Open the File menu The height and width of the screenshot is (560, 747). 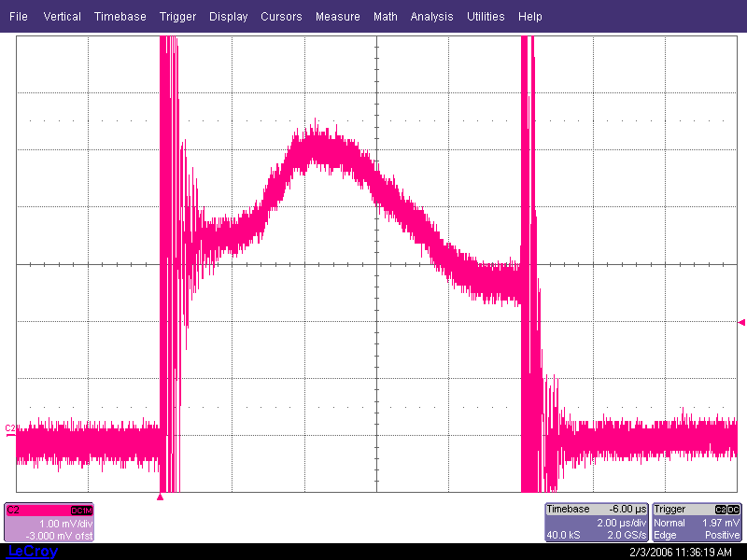(18, 17)
